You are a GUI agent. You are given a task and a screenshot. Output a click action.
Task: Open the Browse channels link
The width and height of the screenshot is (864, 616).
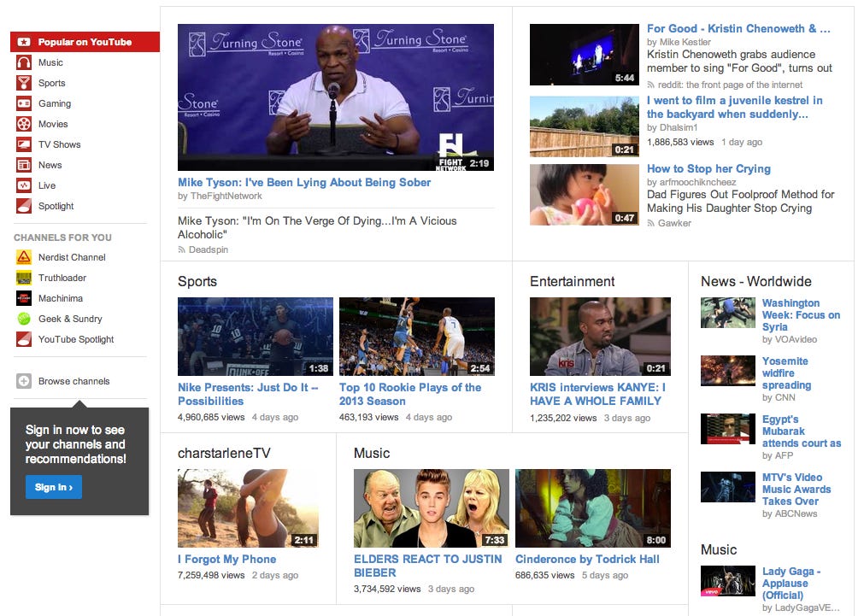73,381
